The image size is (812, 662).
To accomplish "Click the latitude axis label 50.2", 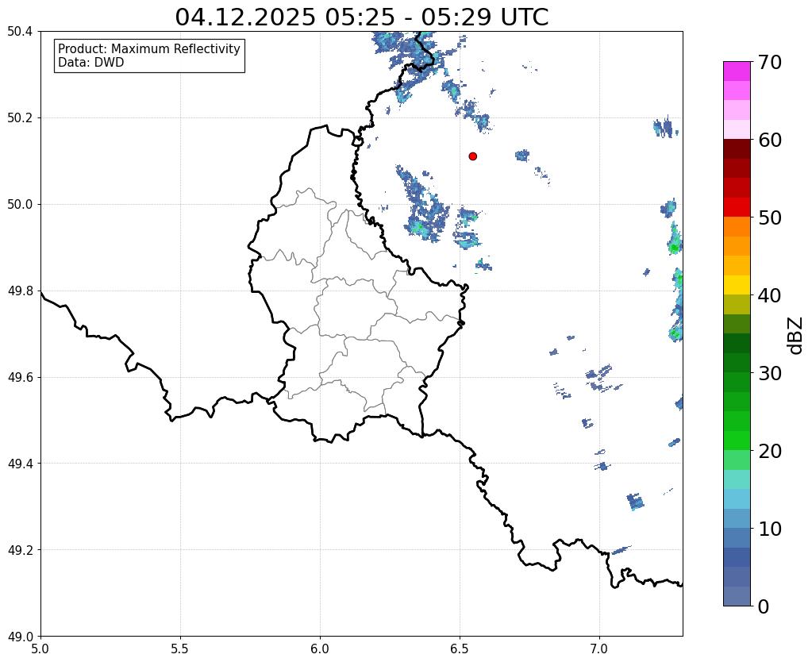I will tap(20, 118).
